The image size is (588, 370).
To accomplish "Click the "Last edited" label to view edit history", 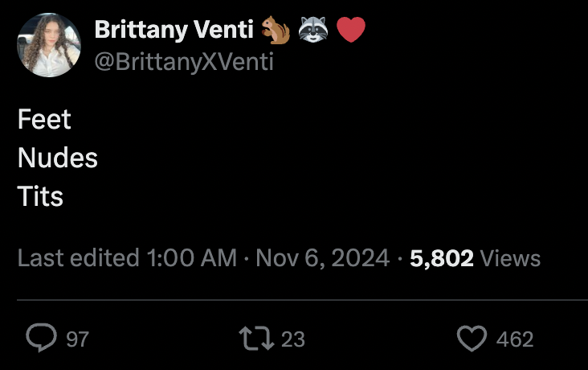I will [79, 258].
